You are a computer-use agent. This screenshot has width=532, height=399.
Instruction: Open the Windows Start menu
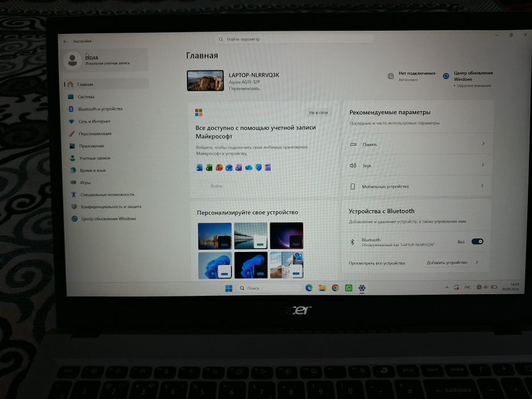click(x=229, y=288)
